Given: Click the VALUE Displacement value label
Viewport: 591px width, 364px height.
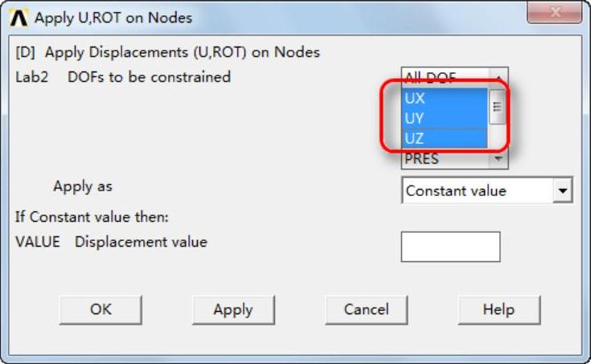Looking at the screenshot, I should tap(111, 242).
